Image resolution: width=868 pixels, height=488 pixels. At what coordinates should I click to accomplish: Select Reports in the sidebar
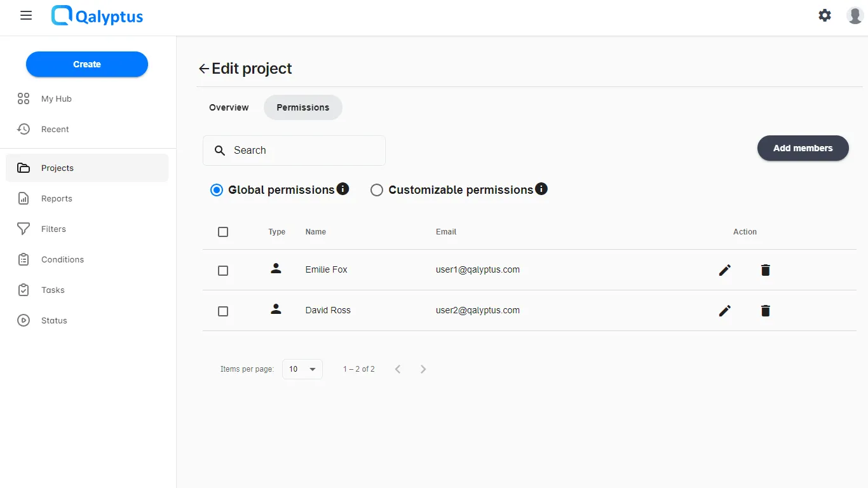pyautogui.click(x=58, y=198)
